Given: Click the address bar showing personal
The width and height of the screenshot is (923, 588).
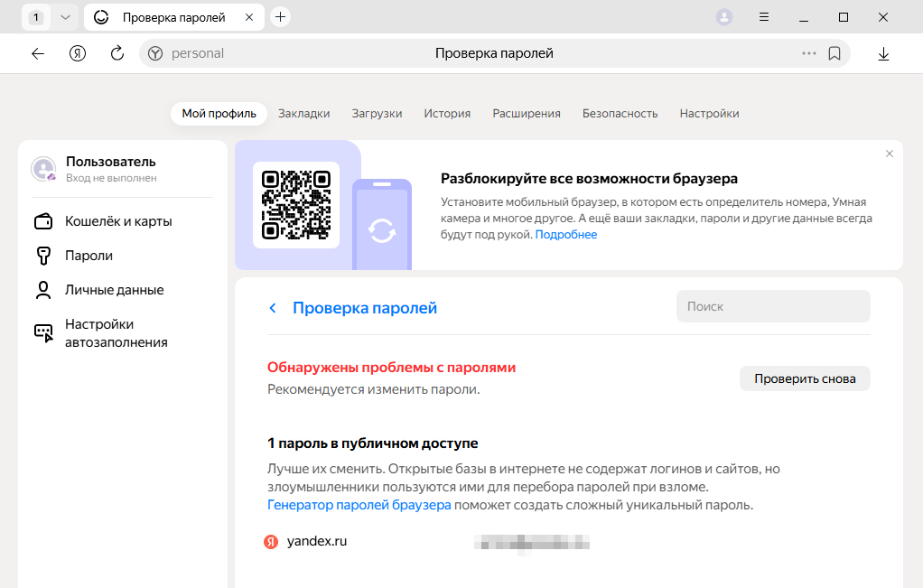Looking at the screenshot, I should [x=495, y=53].
